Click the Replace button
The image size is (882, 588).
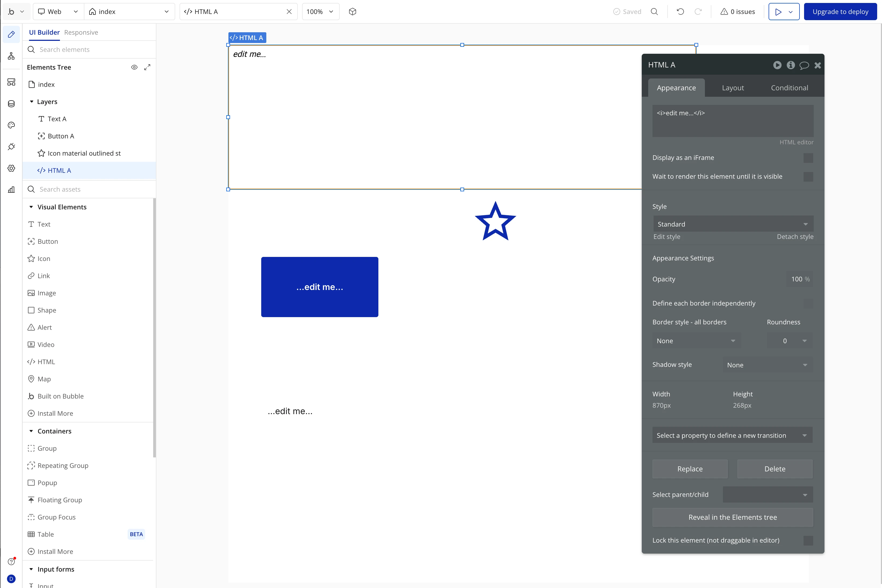click(690, 469)
